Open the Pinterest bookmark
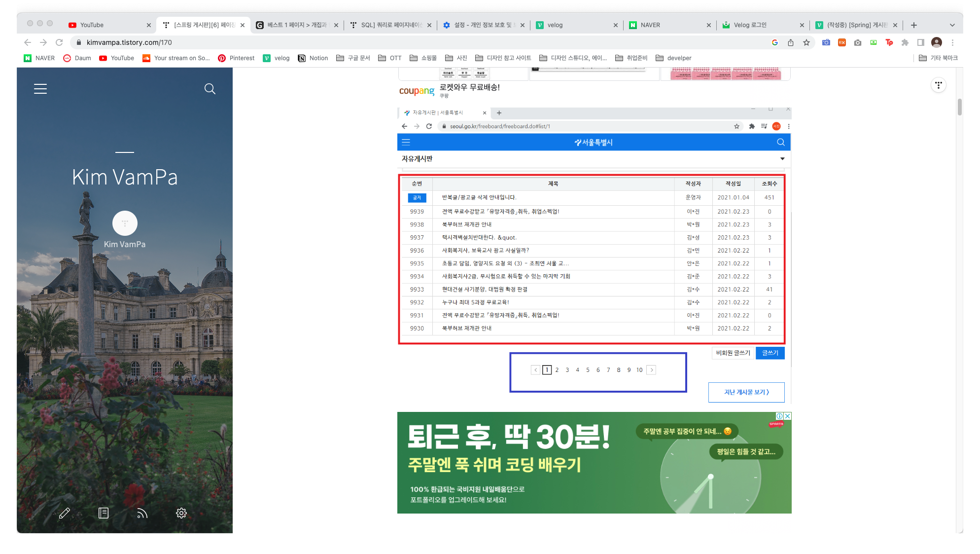 click(x=236, y=58)
